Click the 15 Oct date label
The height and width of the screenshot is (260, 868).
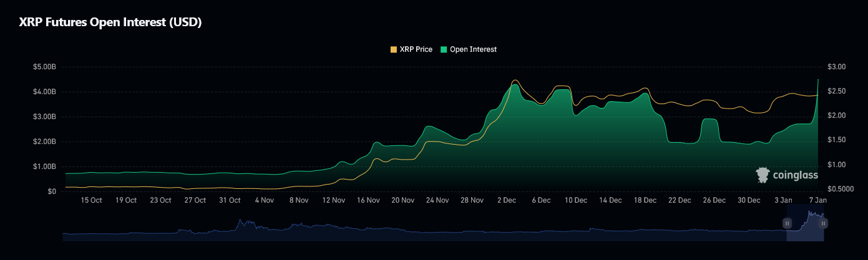(92, 200)
